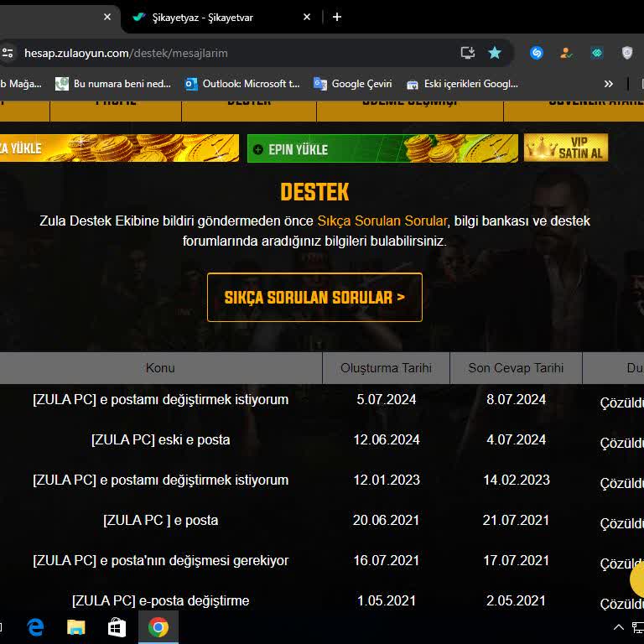This screenshot has width=644, height=644.
Task: Switch to the Şikayetyaz - Şikayetvar tab
Action: (202, 18)
